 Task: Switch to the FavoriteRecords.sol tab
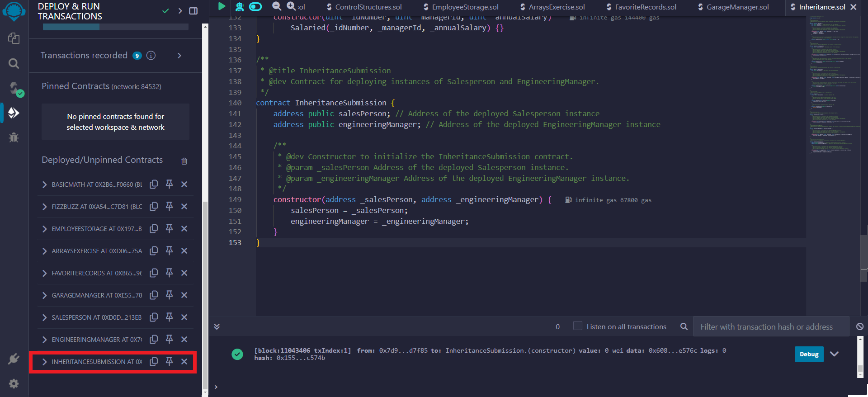641,7
